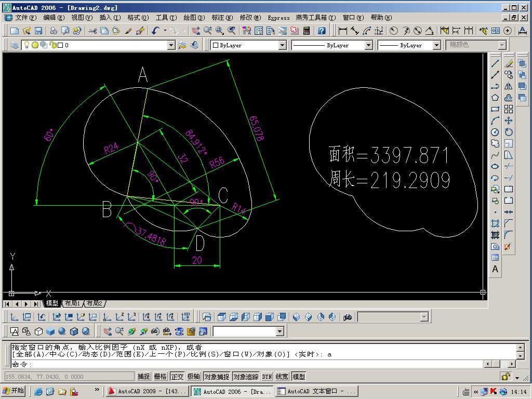Click the Cut scissors icon
The width and height of the screenshot is (532, 399).
pos(92,31)
